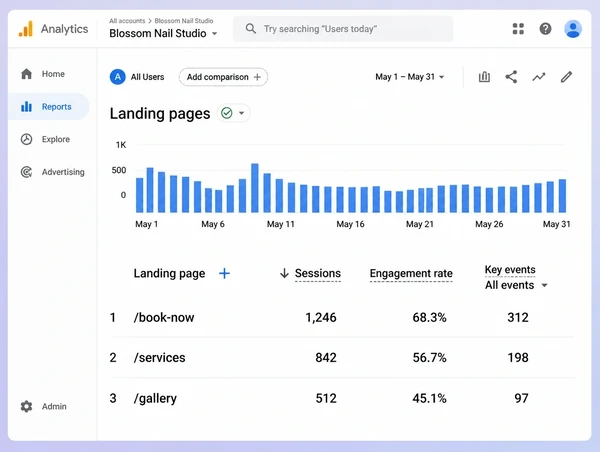Click the Add comparison button

[223, 77]
